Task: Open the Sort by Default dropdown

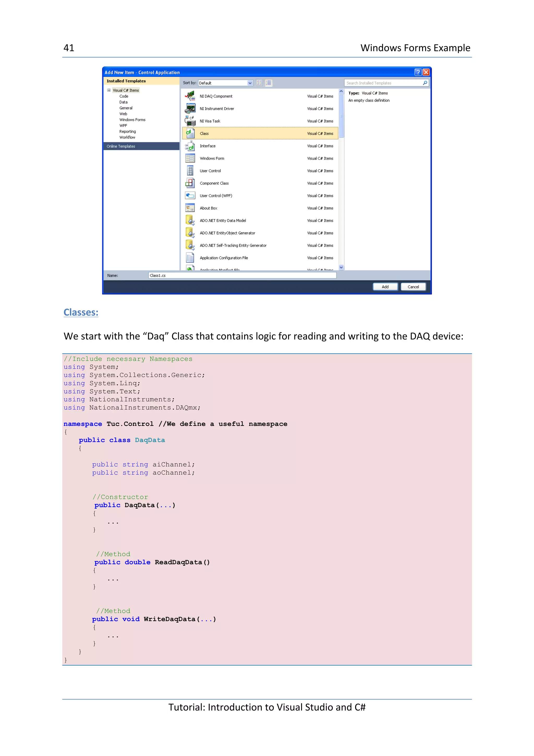Action: pyautogui.click(x=226, y=83)
